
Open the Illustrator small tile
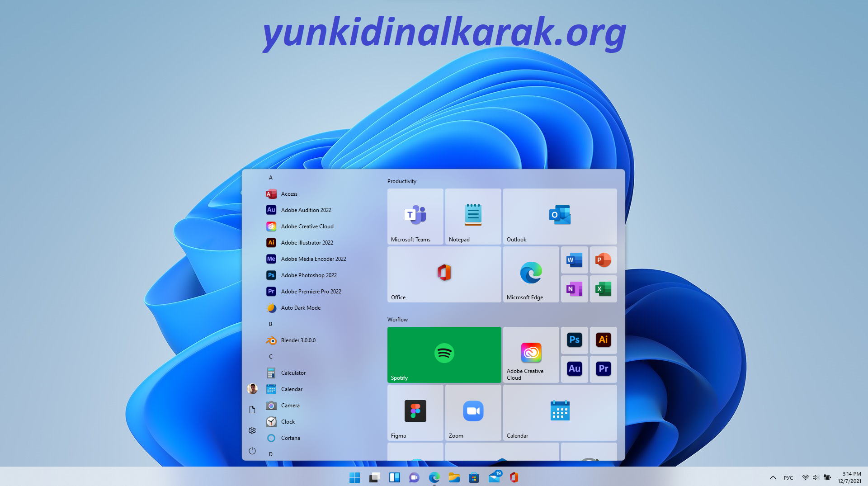pyautogui.click(x=603, y=340)
